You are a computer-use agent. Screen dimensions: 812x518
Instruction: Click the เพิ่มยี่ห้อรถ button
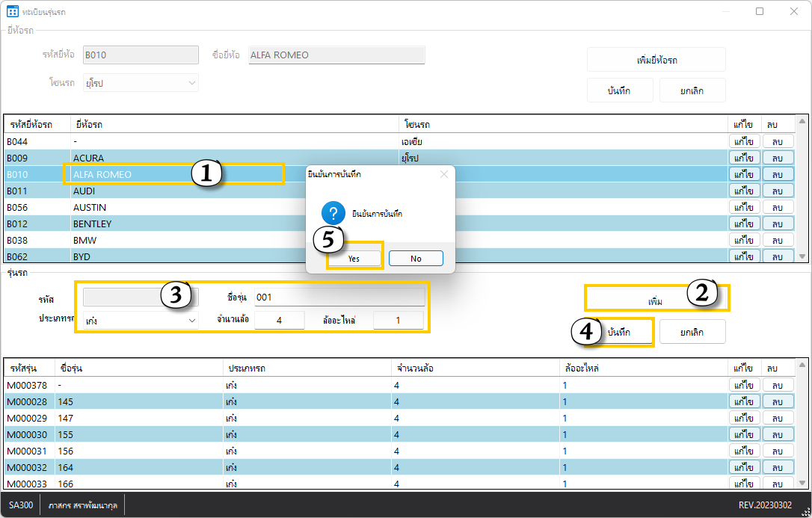click(656, 60)
